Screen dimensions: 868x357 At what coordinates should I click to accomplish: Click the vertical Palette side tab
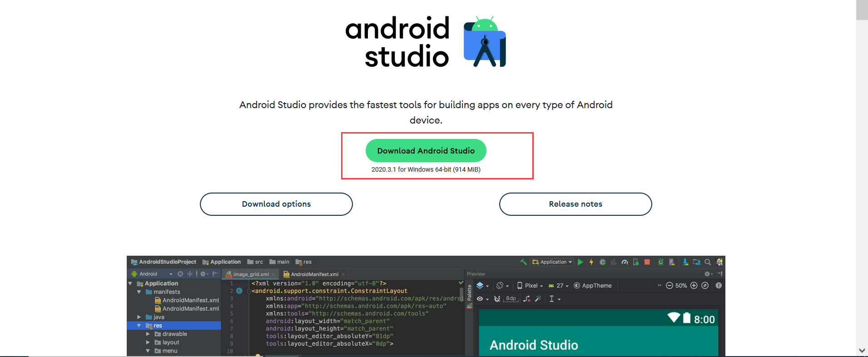pos(469,296)
